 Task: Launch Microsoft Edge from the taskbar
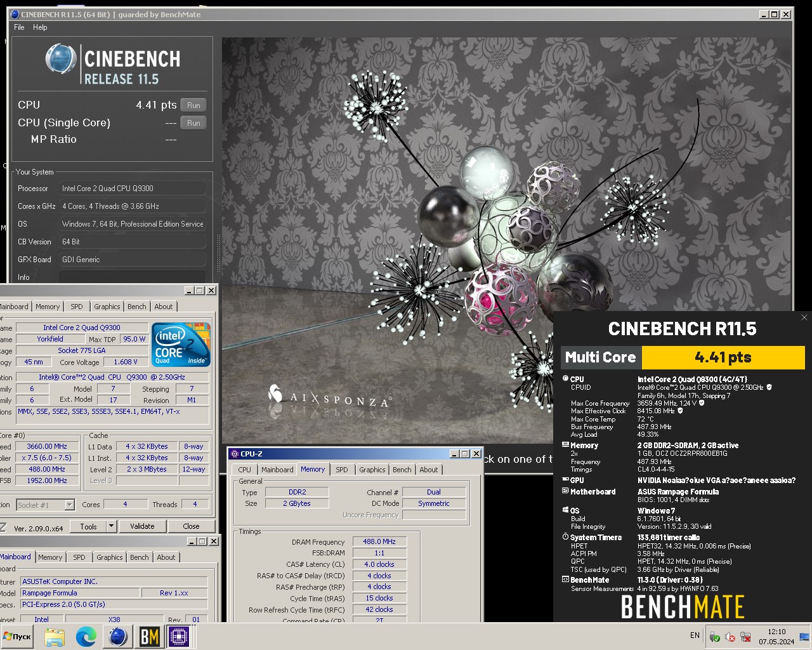click(86, 637)
